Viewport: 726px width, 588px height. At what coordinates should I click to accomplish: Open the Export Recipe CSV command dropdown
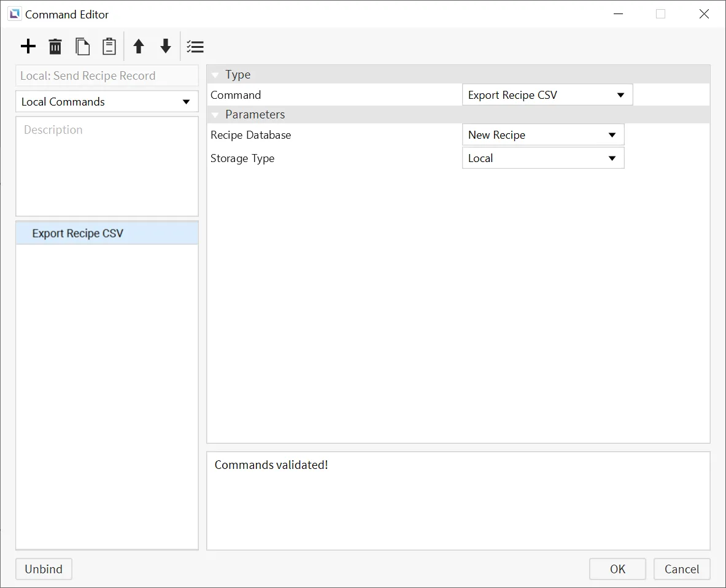[546, 95]
